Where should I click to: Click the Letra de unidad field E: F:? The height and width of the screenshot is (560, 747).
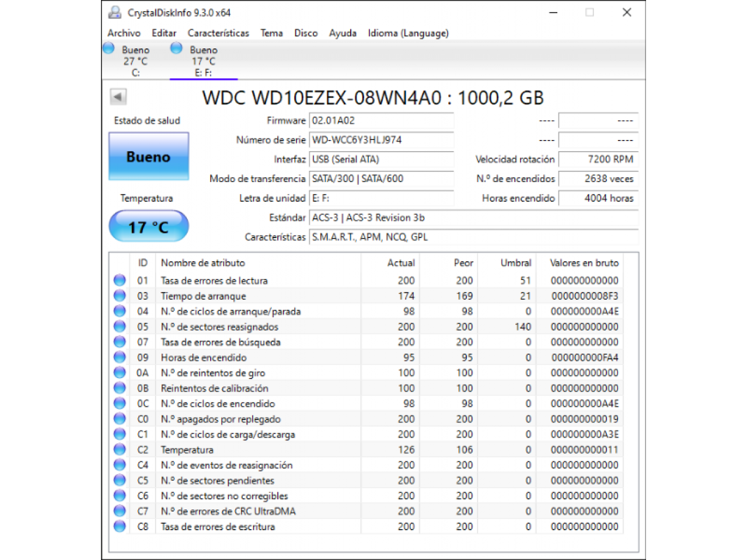pyautogui.click(x=381, y=198)
